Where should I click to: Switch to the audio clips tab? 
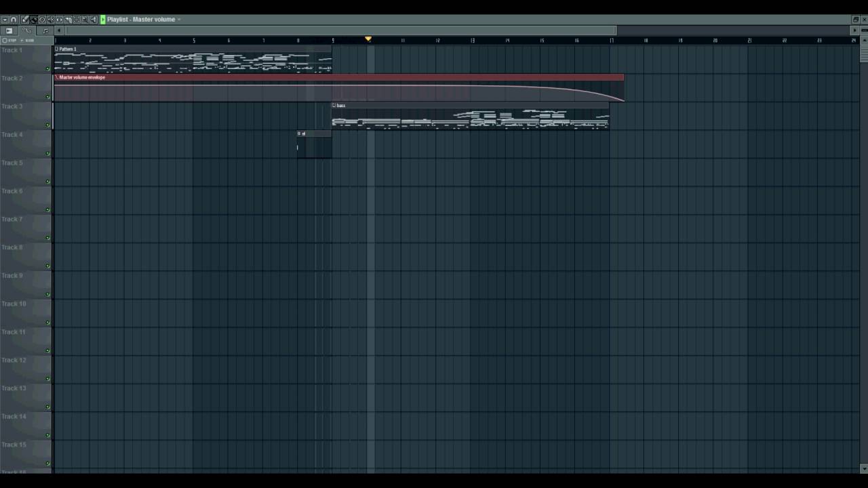(9, 30)
